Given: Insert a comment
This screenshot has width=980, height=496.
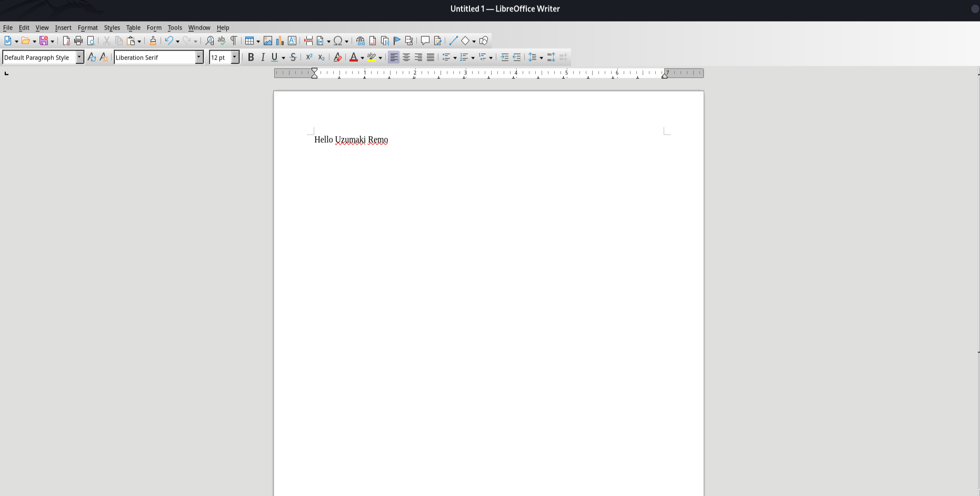Looking at the screenshot, I should click(x=425, y=41).
